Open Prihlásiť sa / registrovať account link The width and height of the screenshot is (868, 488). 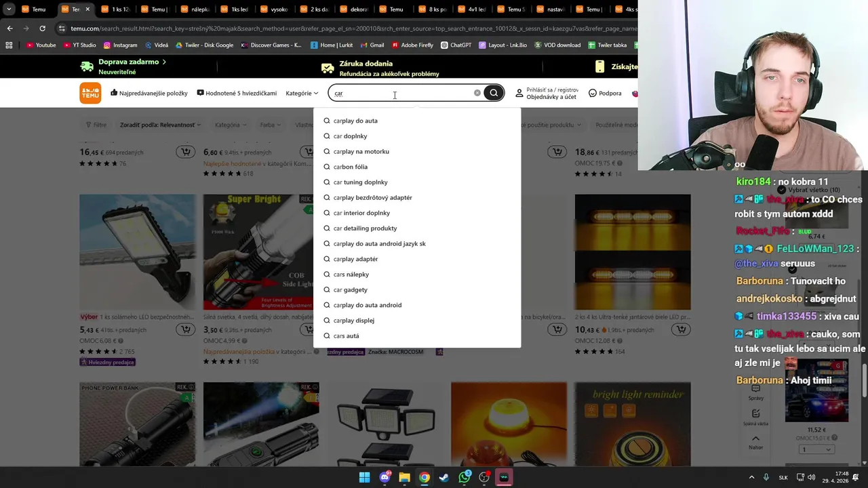tap(547, 93)
